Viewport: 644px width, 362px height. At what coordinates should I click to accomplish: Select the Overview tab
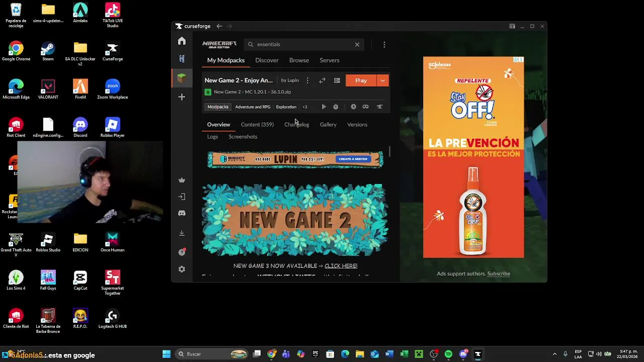(218, 125)
